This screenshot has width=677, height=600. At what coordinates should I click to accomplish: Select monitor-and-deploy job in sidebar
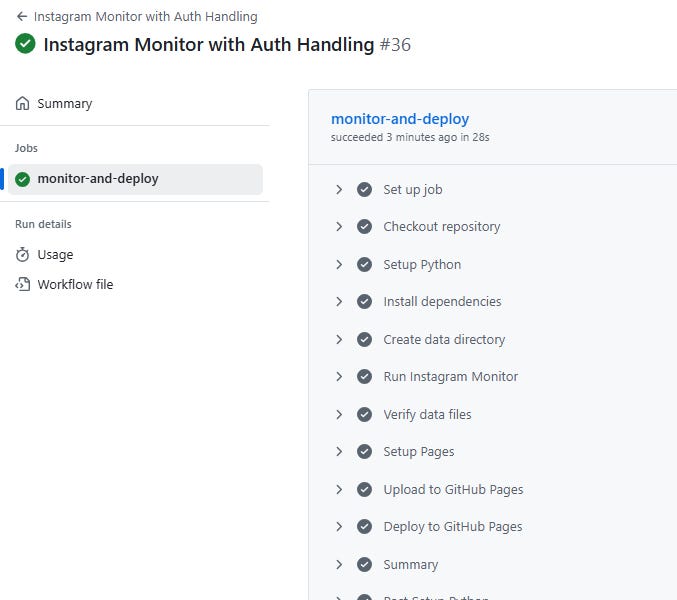135,179
